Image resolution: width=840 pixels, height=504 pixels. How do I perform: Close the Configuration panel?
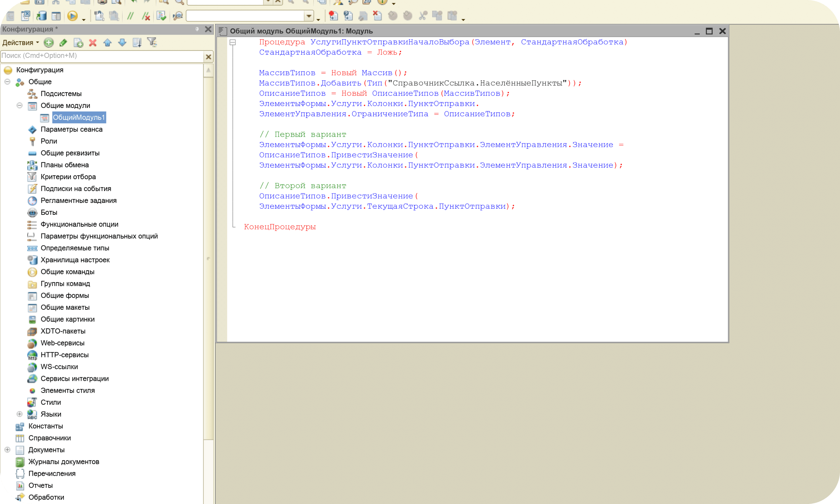click(208, 29)
